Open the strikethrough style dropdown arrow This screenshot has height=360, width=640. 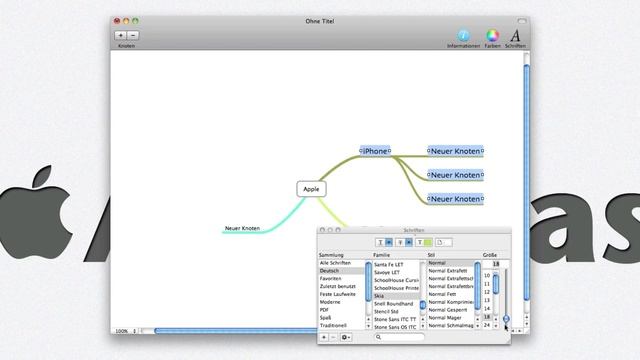409,242
